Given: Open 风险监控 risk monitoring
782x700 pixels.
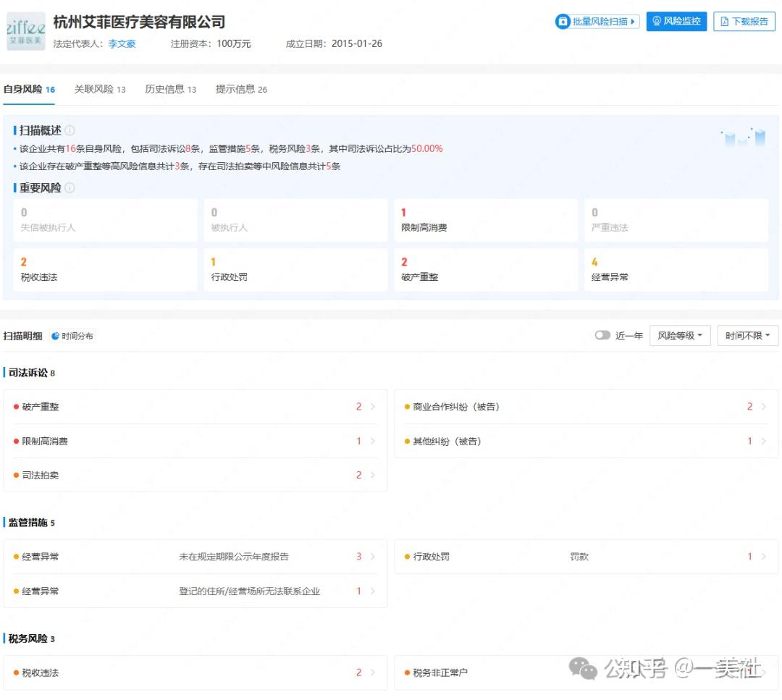Looking at the screenshot, I should click(676, 21).
